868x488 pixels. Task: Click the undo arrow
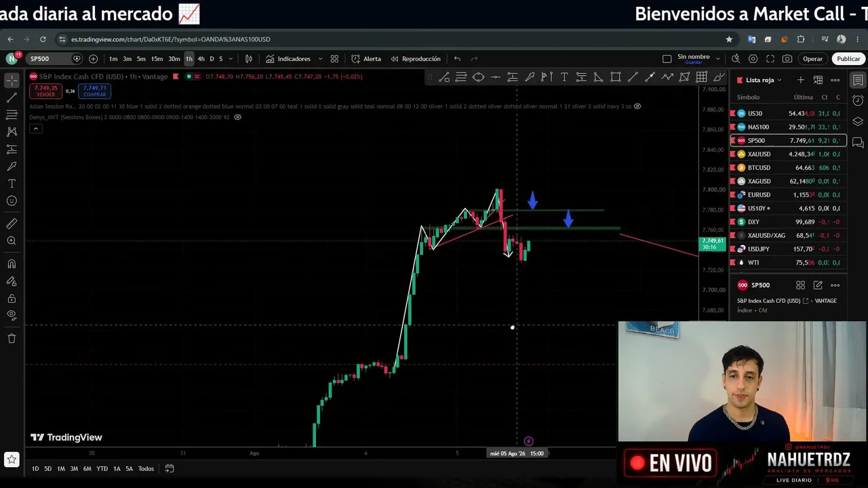457,59
